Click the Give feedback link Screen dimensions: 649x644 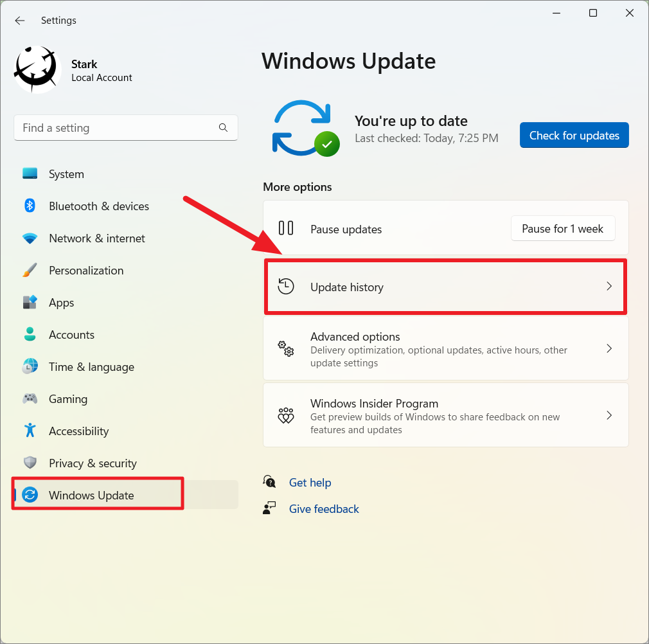324,508
